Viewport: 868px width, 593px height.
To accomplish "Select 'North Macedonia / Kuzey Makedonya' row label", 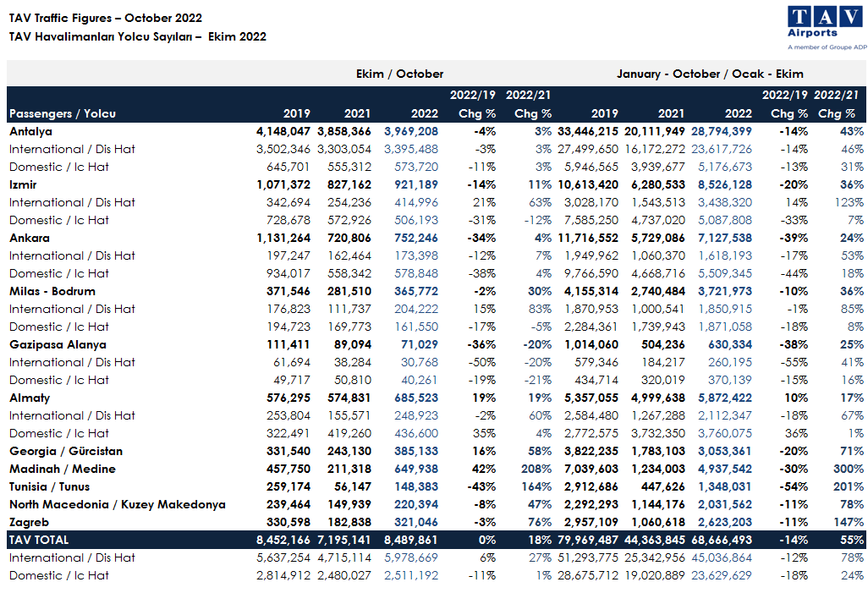I will pos(118,504).
